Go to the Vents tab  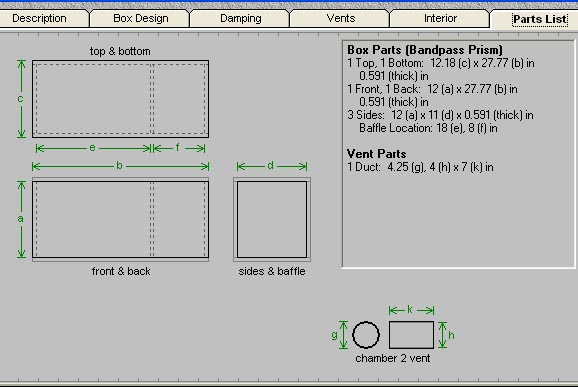pos(341,18)
